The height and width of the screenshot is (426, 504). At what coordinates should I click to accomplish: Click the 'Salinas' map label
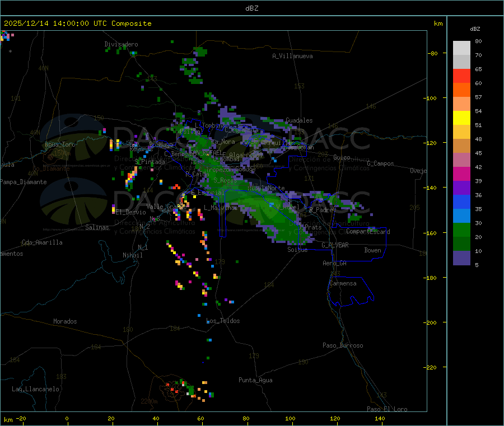[x=97, y=227]
